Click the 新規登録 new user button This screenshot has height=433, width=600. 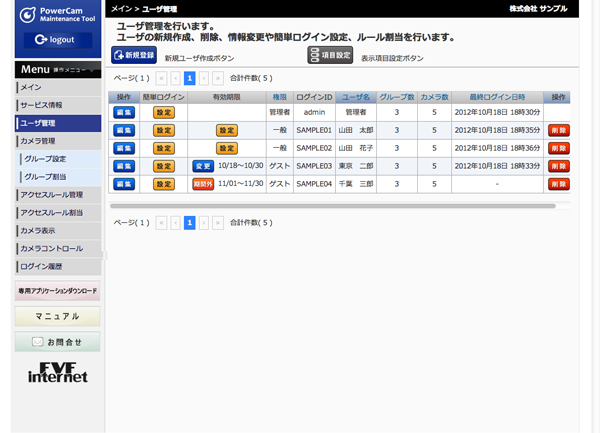tap(133, 55)
